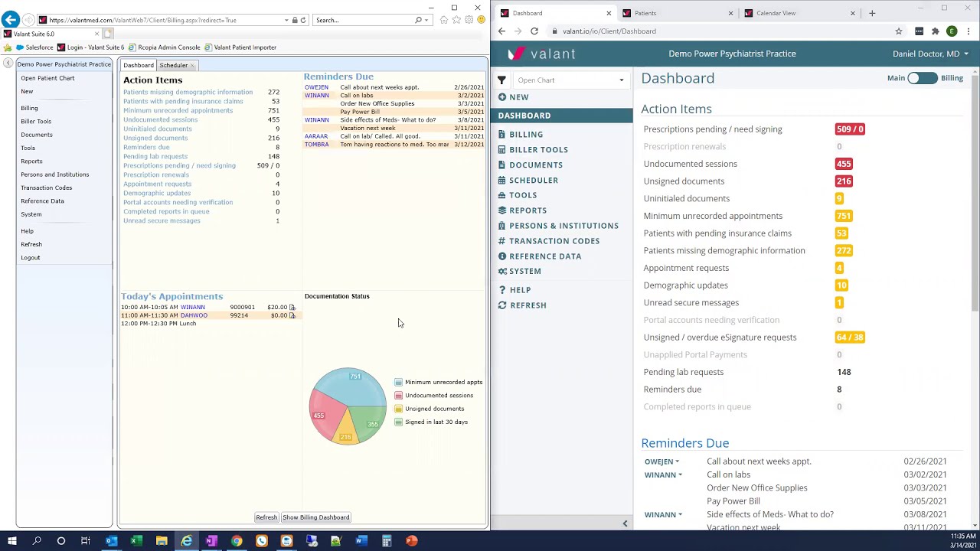Expand WINANN dropdown beside Side effects of Meds
The height and width of the screenshot is (551, 980).
click(x=663, y=515)
